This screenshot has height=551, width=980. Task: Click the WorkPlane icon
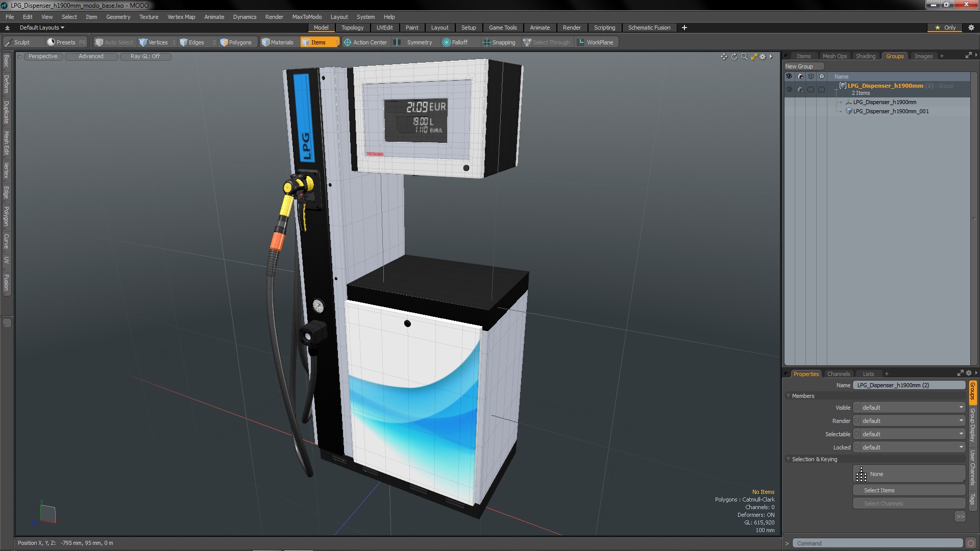581,42
